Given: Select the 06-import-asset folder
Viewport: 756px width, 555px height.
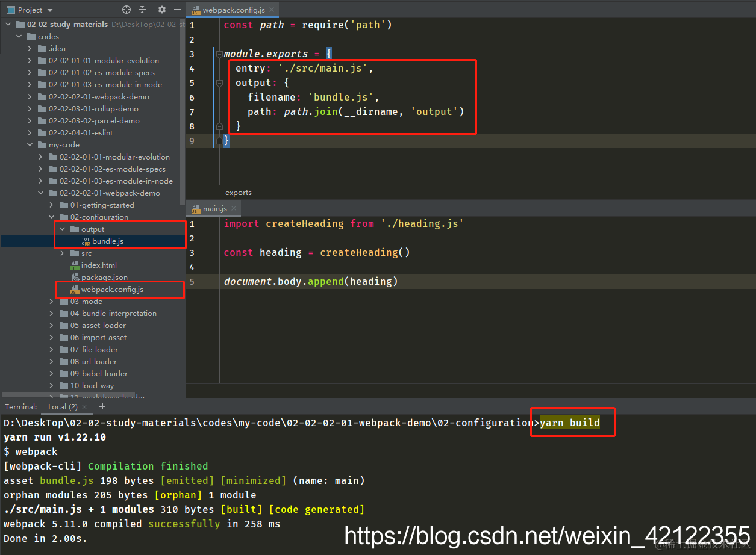Looking at the screenshot, I should (x=99, y=338).
